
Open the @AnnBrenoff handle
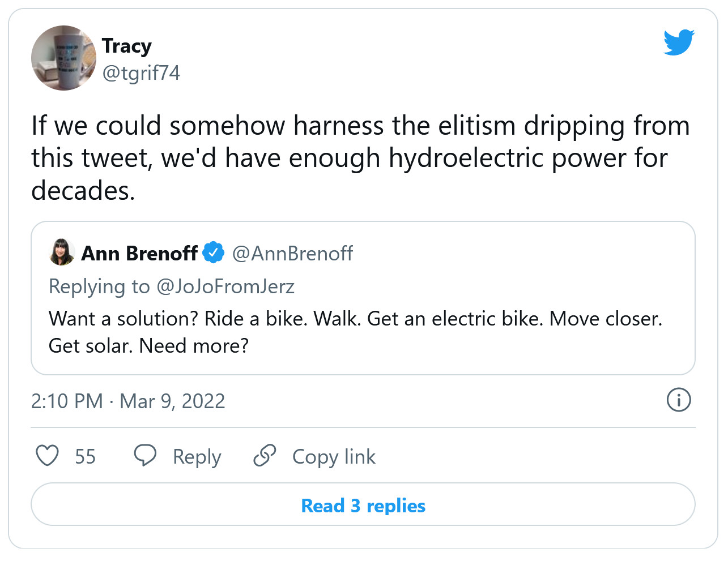[x=292, y=253]
